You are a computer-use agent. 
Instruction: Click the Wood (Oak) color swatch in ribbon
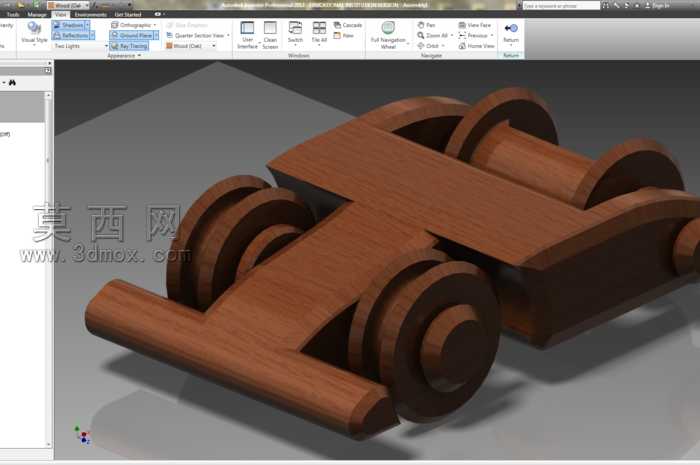click(x=170, y=46)
